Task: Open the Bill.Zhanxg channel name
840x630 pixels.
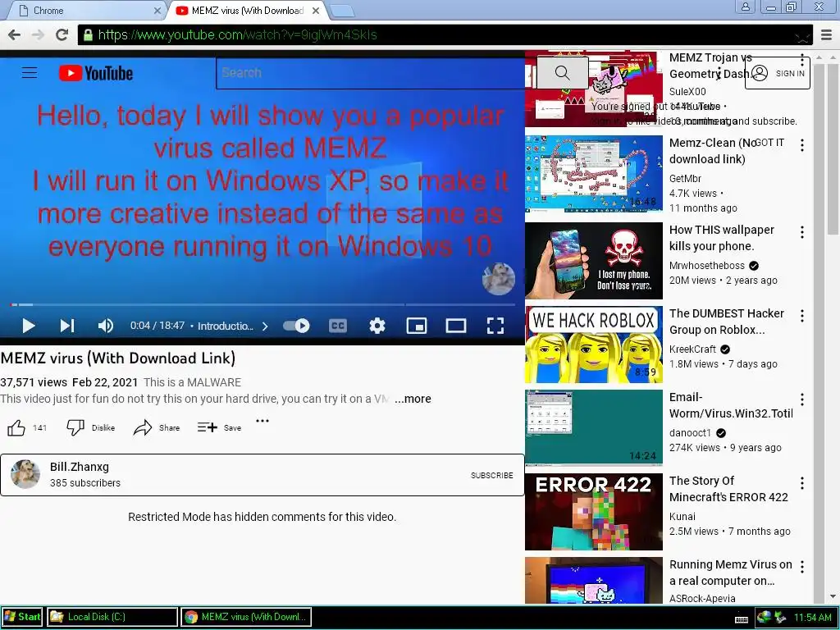Action: 80,467
